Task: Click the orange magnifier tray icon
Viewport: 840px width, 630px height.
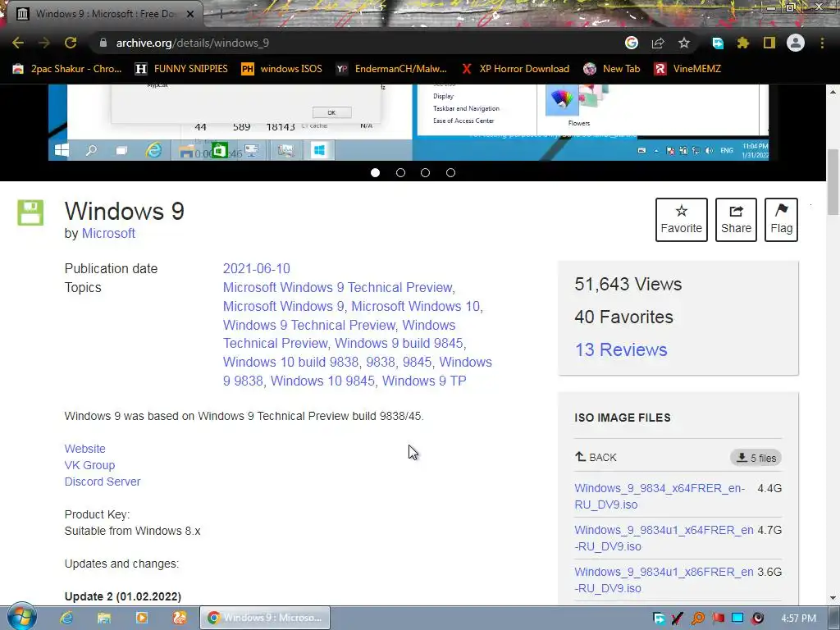Action: pyautogui.click(x=698, y=619)
